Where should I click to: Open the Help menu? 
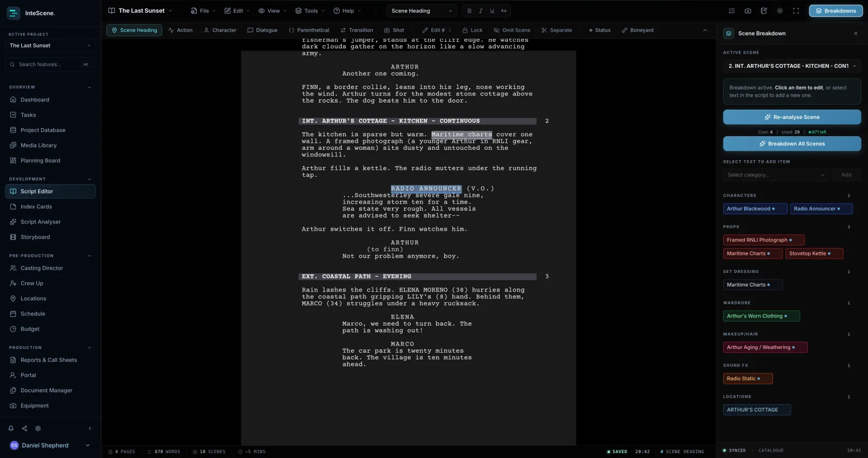click(347, 11)
